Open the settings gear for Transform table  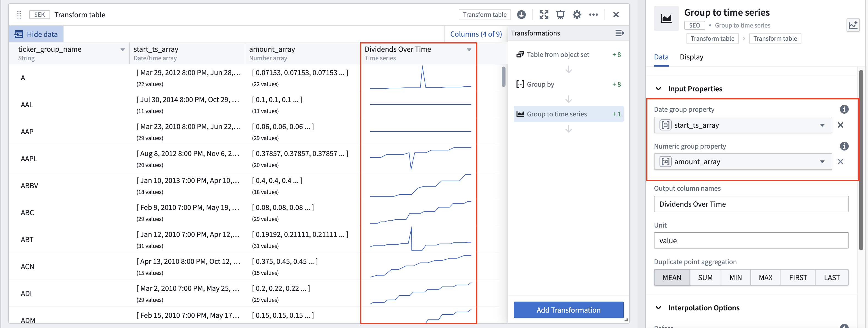pyautogui.click(x=576, y=15)
